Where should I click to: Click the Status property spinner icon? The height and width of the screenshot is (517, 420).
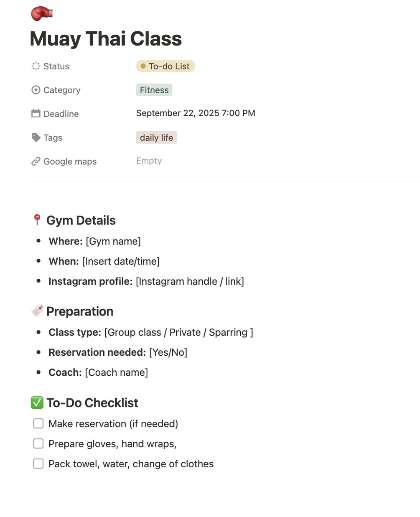(36, 66)
